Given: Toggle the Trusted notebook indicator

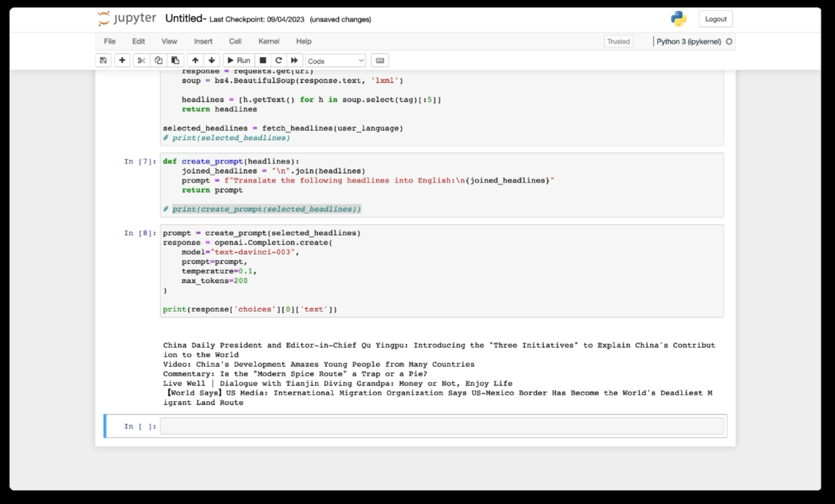Looking at the screenshot, I should (618, 41).
